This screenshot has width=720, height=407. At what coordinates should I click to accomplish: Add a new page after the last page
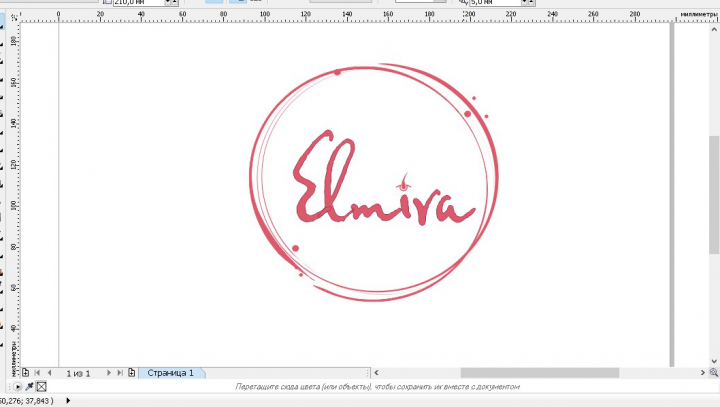[132, 373]
